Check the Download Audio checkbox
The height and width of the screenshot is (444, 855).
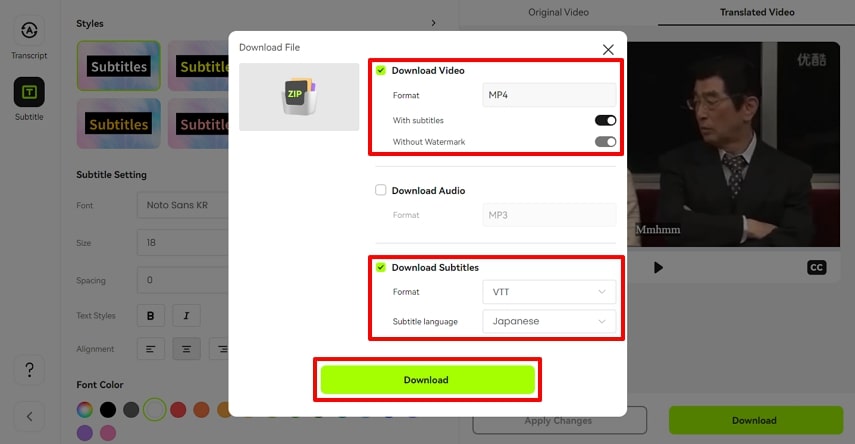click(381, 190)
